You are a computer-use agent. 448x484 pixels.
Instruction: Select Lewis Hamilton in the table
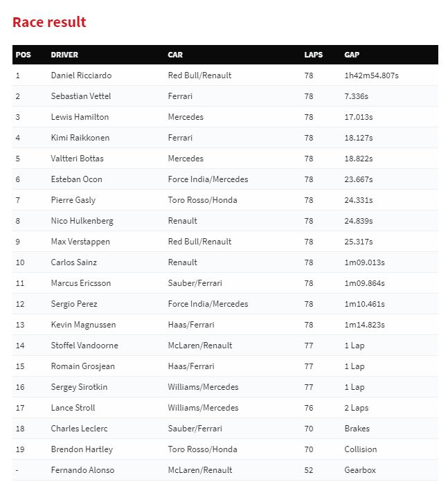80,117
